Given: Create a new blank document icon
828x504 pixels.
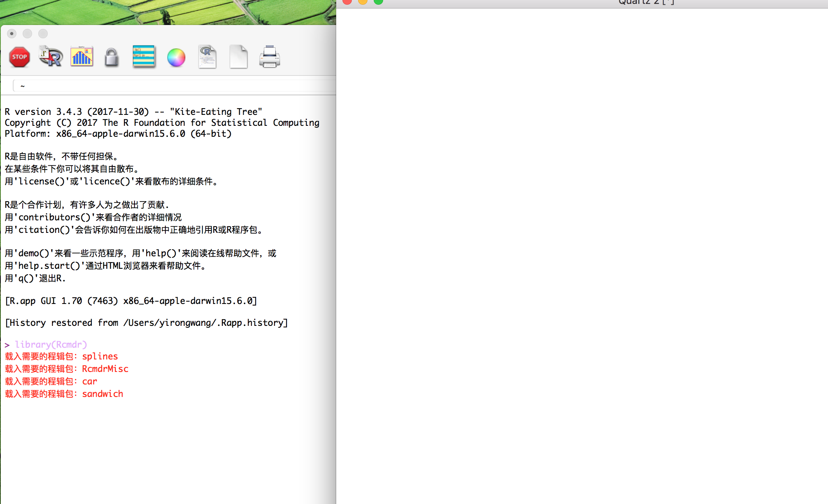Looking at the screenshot, I should pos(238,57).
